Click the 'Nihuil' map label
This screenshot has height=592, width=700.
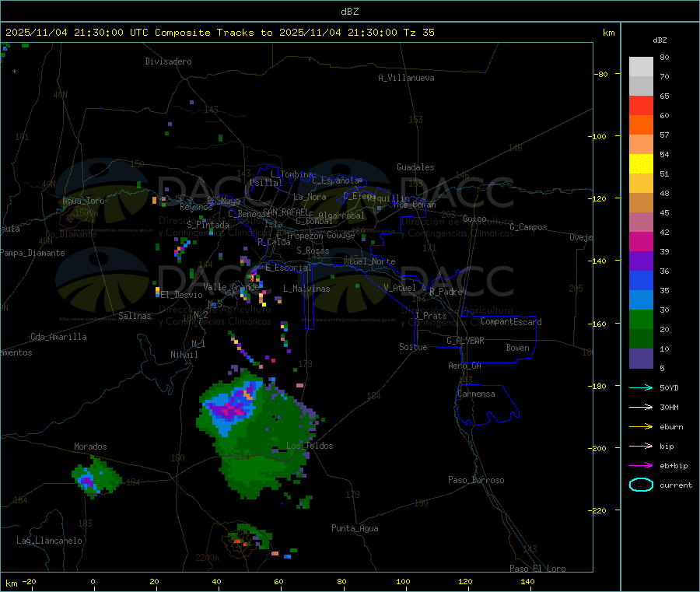184,355
